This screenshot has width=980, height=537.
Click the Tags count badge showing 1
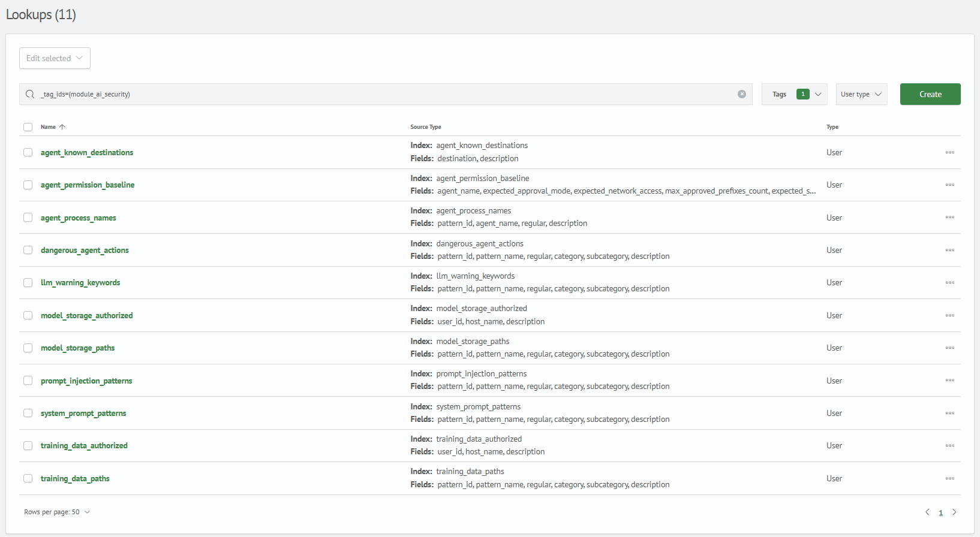[x=802, y=94]
